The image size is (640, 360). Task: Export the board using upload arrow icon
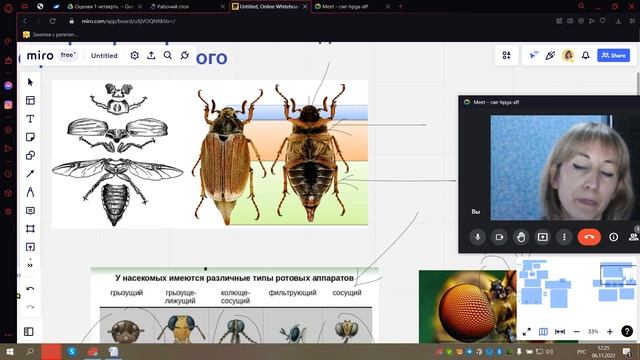151,56
